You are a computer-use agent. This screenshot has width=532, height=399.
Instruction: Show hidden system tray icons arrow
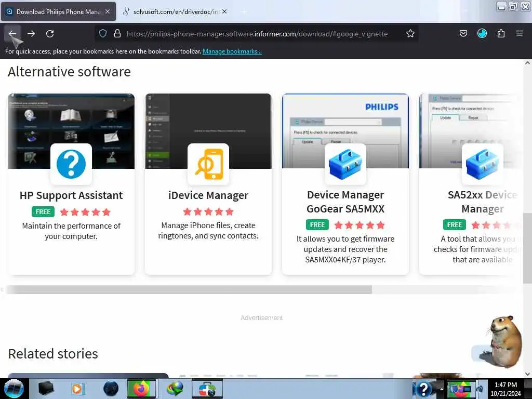point(442,389)
